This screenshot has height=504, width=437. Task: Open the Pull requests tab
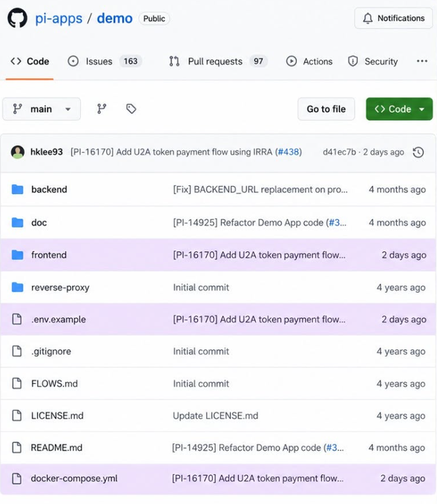point(218,61)
